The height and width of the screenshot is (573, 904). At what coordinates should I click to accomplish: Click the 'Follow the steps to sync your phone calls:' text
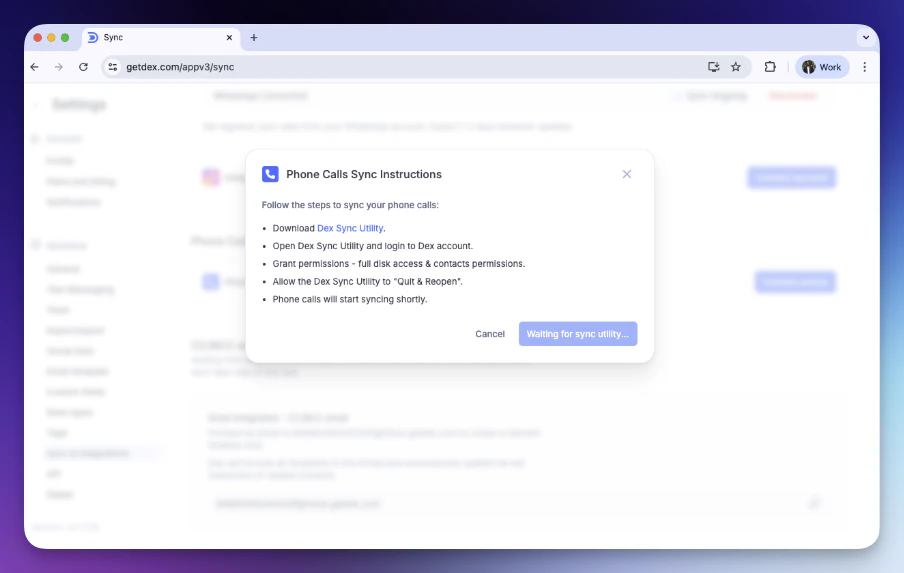coord(350,205)
